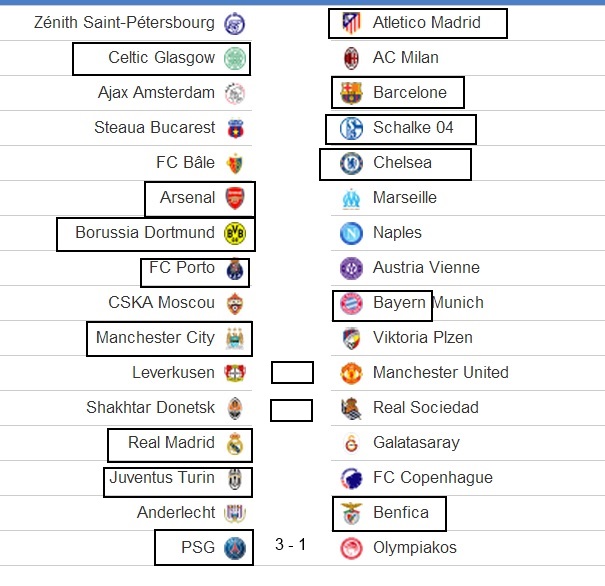Click the Celtic Glasgow club crest
605x586 pixels.
point(235,58)
